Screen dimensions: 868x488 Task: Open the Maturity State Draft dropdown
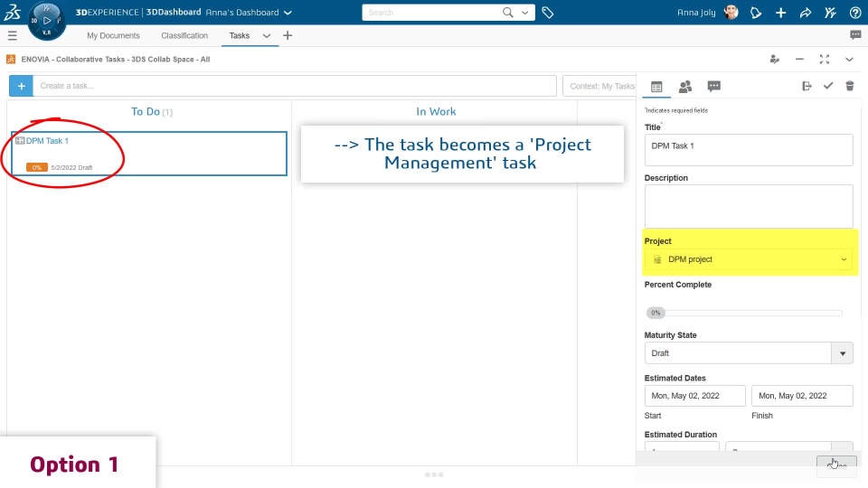[749, 353]
